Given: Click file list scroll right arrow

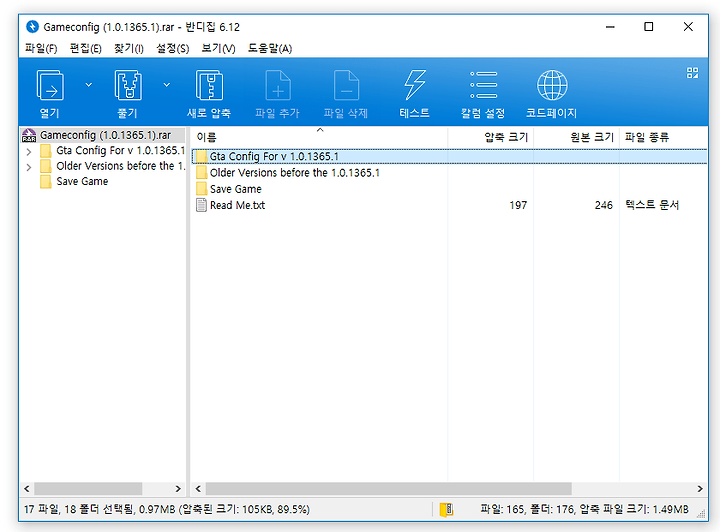Looking at the screenshot, I should tap(700, 489).
